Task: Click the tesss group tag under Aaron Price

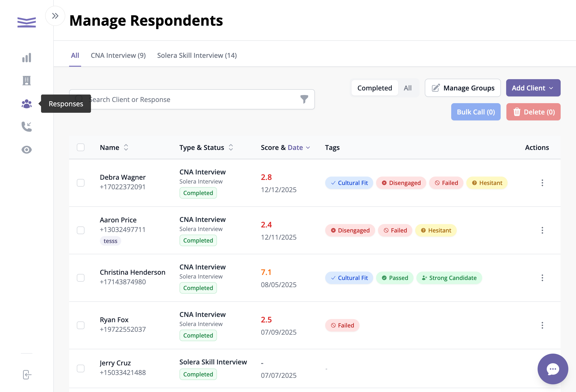Action: coord(110,241)
